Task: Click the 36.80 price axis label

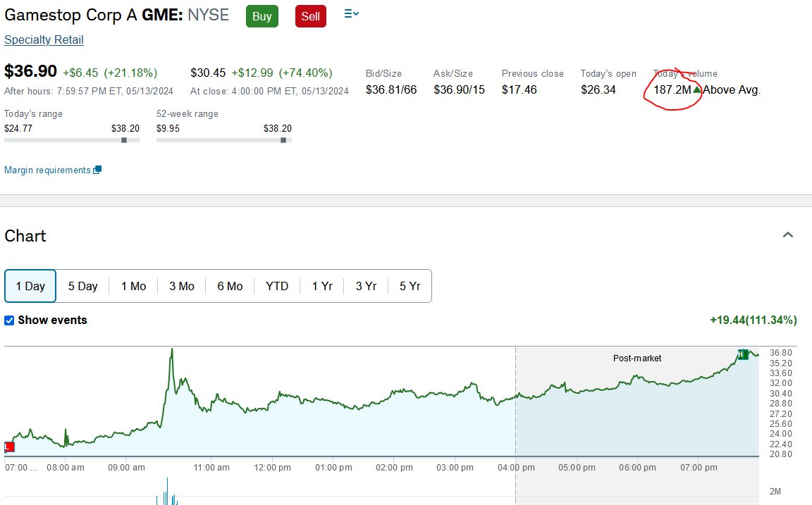Action: [x=780, y=353]
